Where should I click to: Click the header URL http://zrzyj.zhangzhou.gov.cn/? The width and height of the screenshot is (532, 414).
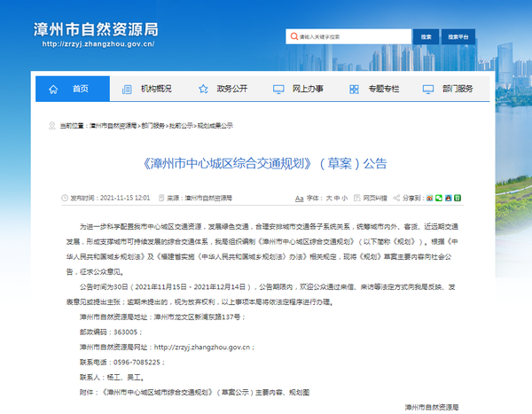(x=98, y=44)
